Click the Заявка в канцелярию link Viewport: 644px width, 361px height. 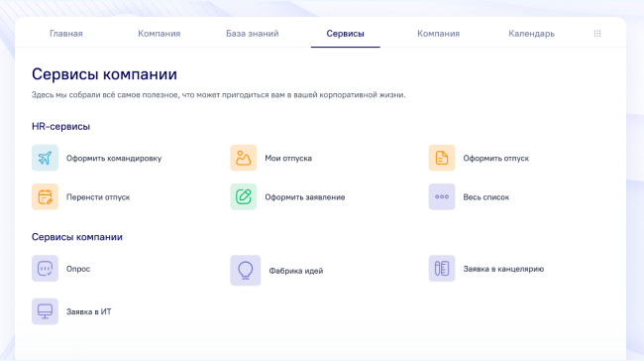(x=503, y=269)
